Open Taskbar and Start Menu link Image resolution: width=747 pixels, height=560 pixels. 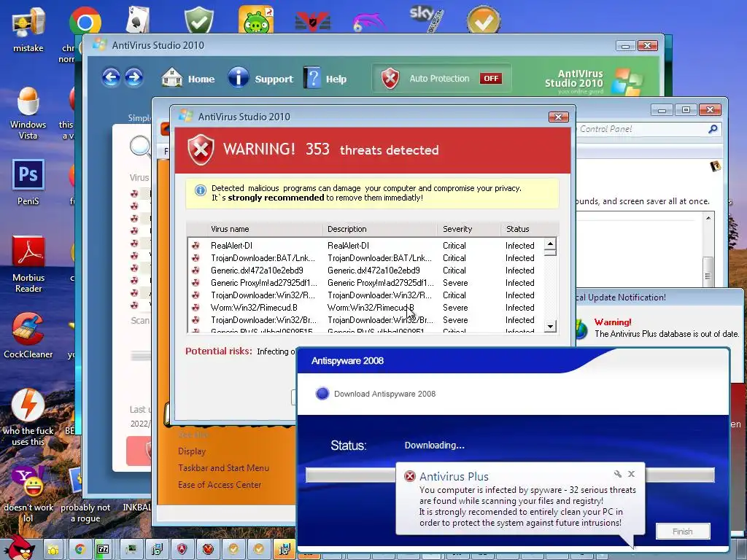coord(223,468)
